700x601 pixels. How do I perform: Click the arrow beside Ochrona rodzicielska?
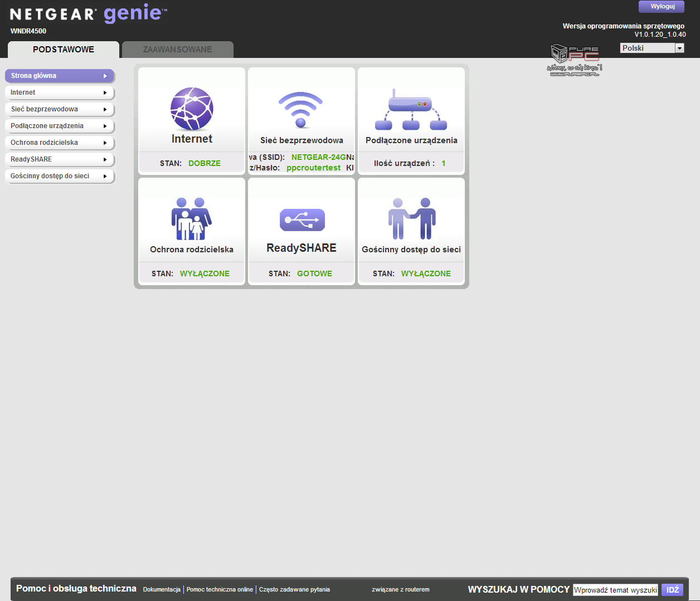(105, 143)
